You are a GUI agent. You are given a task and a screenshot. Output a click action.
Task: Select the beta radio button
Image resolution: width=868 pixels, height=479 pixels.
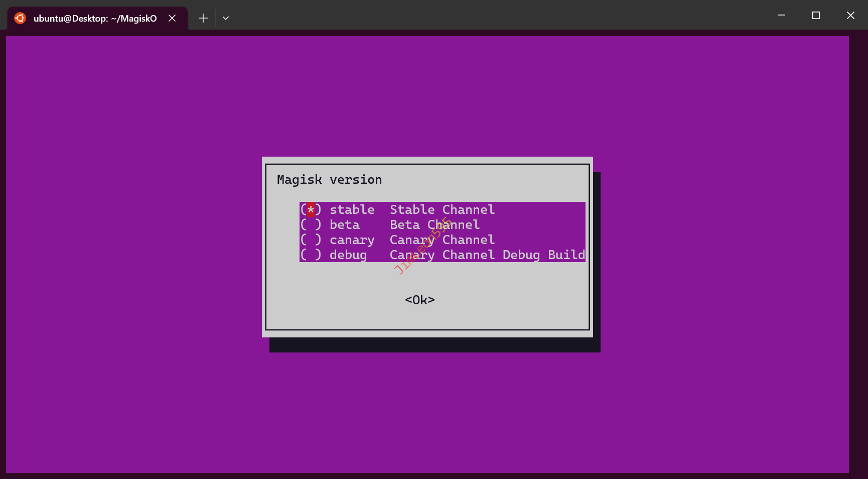pos(311,225)
